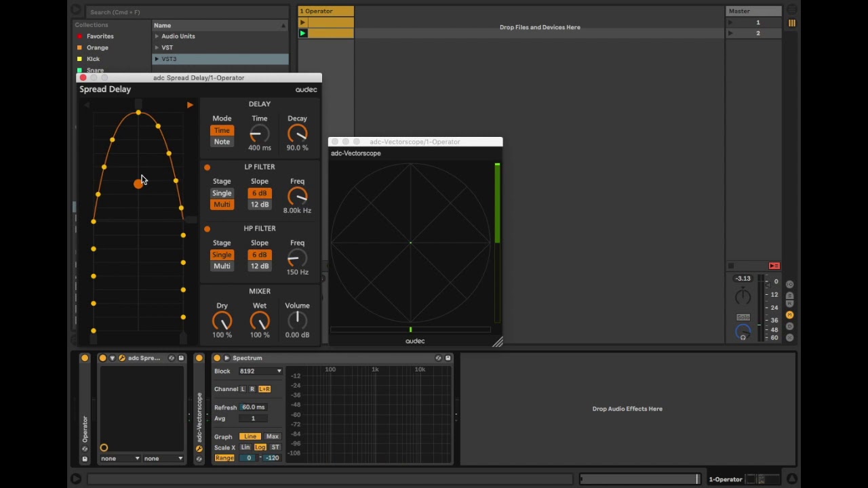Image resolution: width=868 pixels, height=488 pixels.
Task: Toggle the Master Solo button
Action: 743,317
